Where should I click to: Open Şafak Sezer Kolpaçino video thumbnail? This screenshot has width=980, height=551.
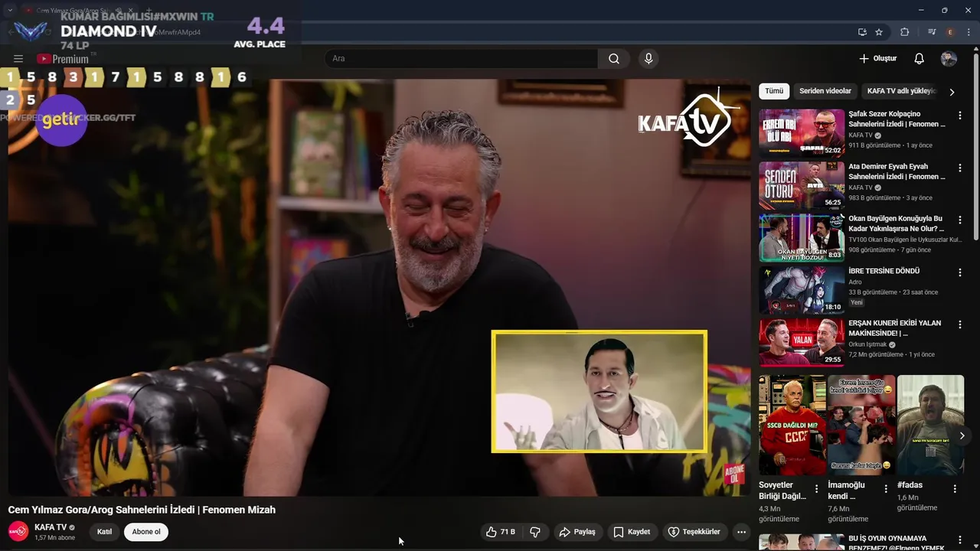(x=802, y=132)
